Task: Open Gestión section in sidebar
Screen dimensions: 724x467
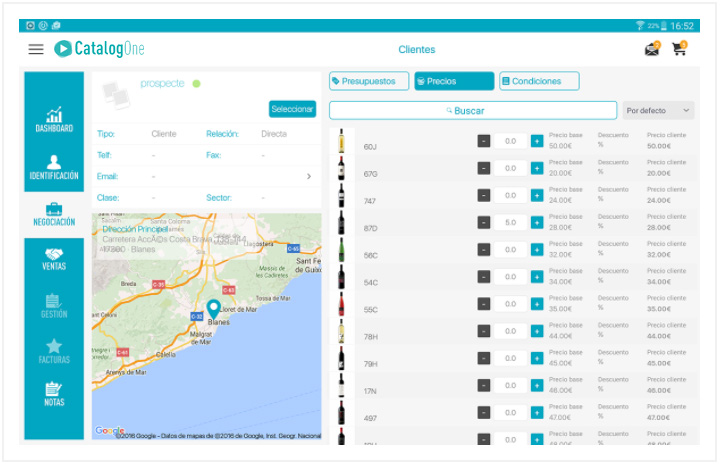Action: [x=54, y=306]
